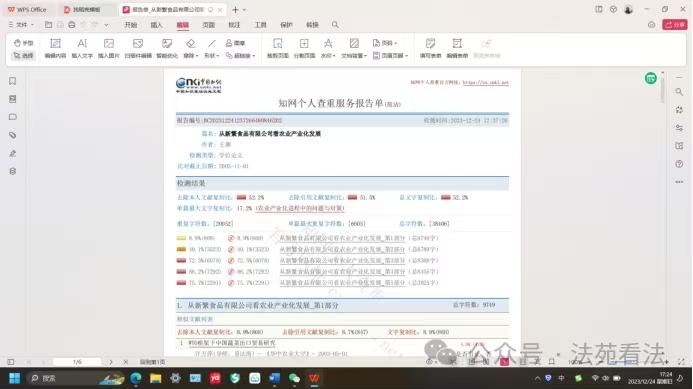Expand the Erase (擦除) dropdown arrow
Image resolution: width=693 pixels, height=389 pixels.
point(197,56)
